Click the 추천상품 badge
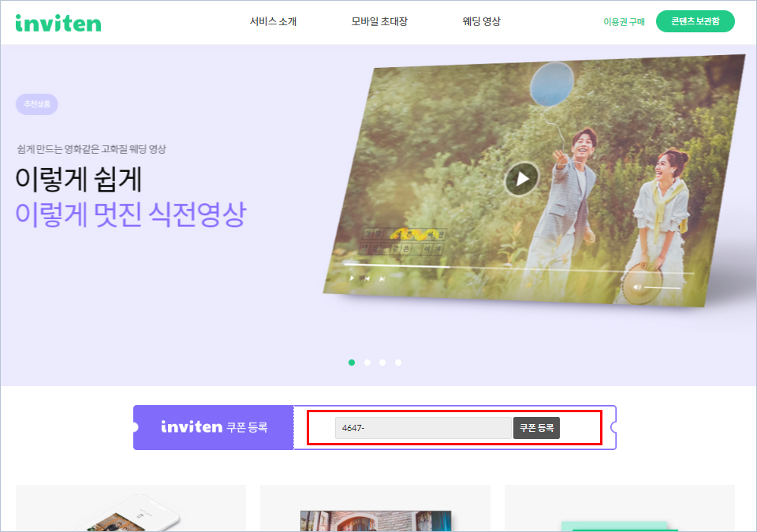757x532 pixels. [37, 104]
